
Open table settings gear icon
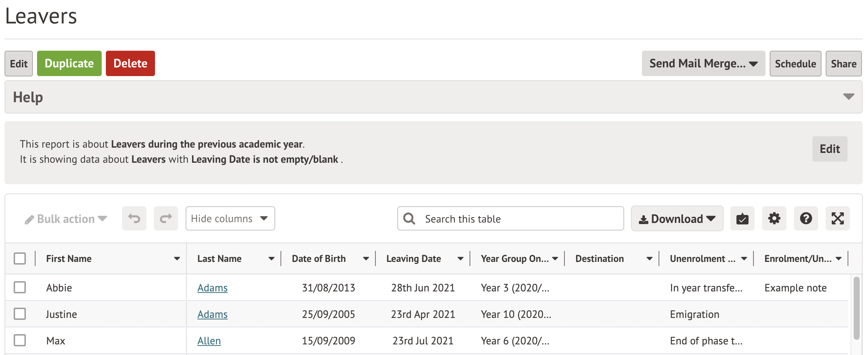click(x=774, y=218)
